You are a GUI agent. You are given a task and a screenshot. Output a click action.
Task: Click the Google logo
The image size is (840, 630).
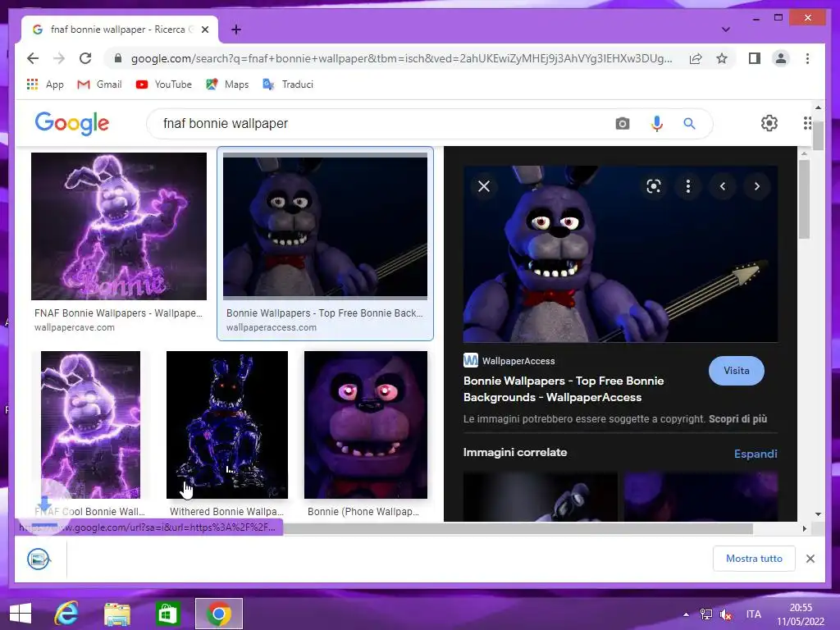(x=72, y=123)
